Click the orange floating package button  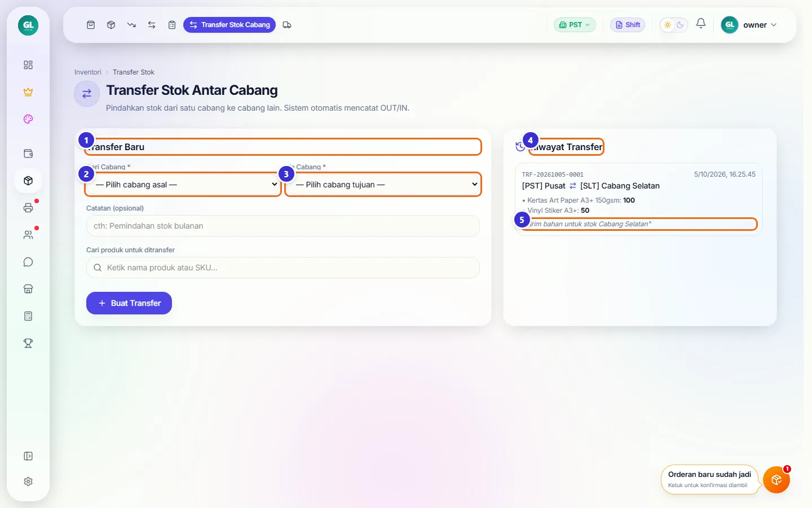(x=776, y=480)
